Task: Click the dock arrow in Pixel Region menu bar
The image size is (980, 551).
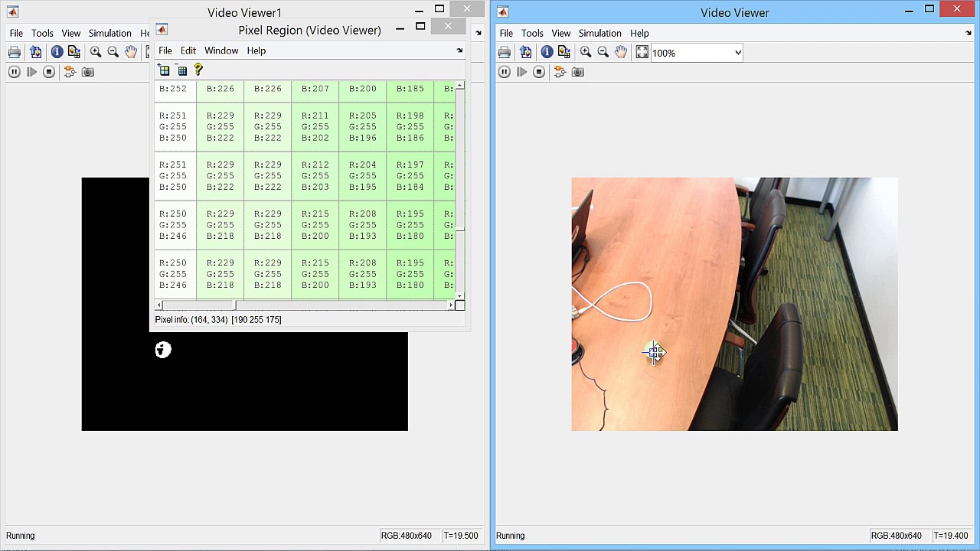Action: coord(459,51)
